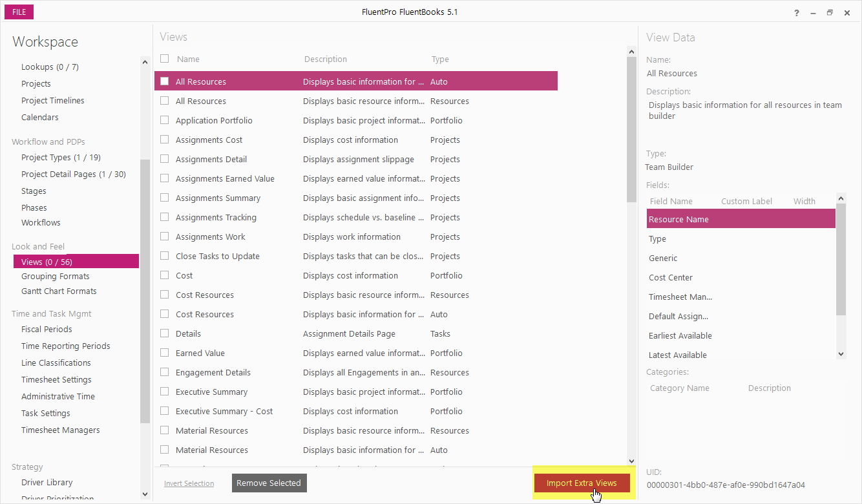862x504 pixels.
Task: Check the Assignments Detail checkbox
Action: coord(165,159)
